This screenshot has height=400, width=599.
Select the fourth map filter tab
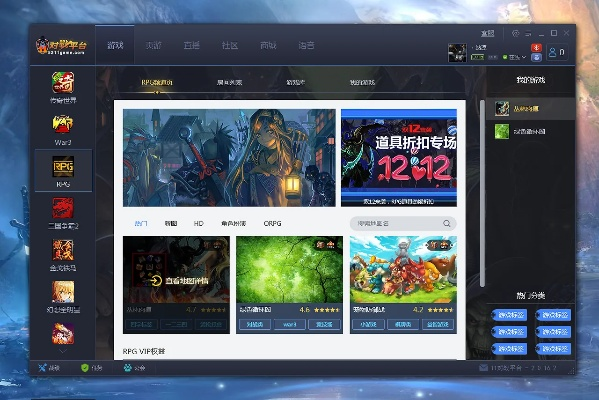(x=233, y=223)
